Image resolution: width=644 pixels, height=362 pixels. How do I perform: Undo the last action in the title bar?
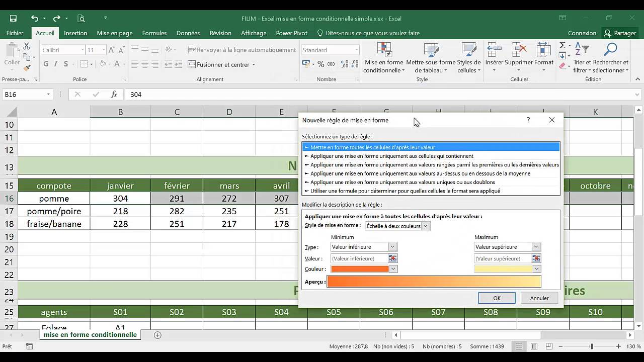(x=34, y=19)
